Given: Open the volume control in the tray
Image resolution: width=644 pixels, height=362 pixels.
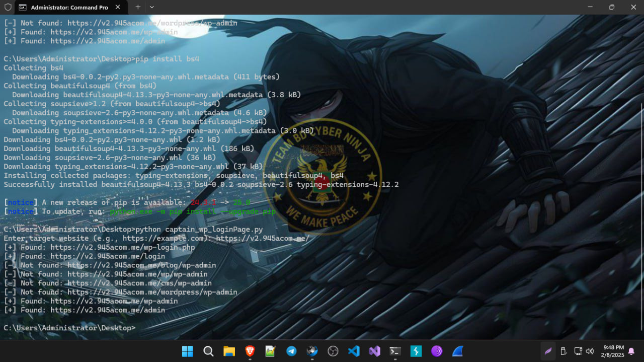Looking at the screenshot, I should (590, 351).
